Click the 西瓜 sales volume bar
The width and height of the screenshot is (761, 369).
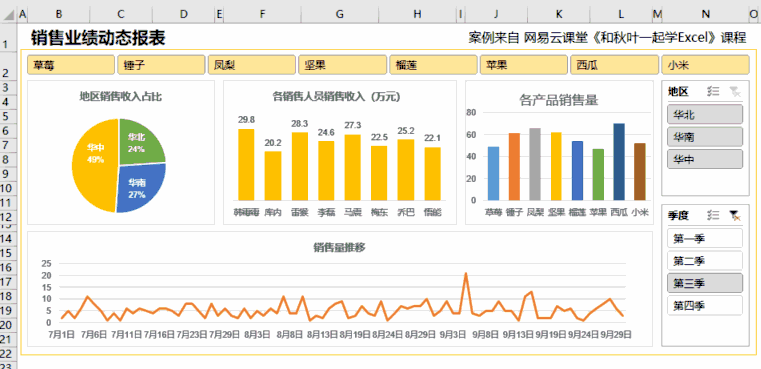[619, 162]
